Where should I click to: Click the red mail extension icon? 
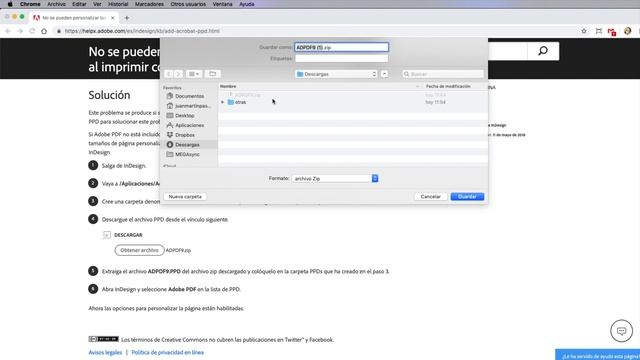point(611,31)
